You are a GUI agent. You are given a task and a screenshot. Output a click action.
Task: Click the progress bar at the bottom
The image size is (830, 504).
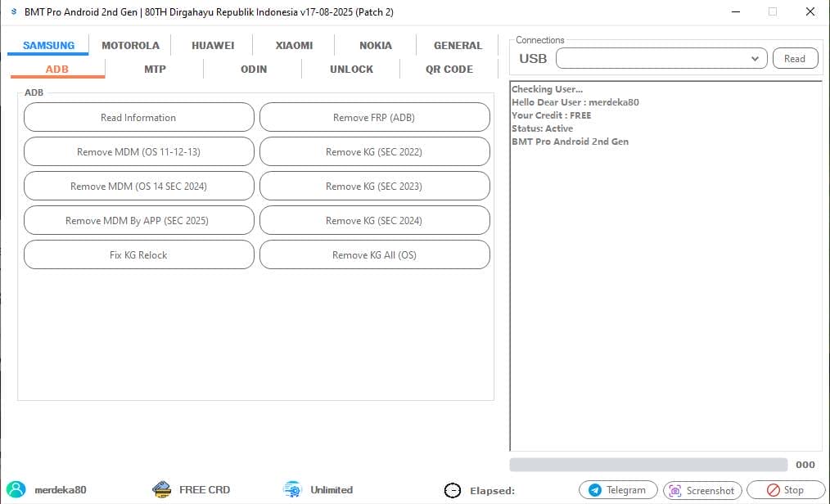click(x=648, y=465)
